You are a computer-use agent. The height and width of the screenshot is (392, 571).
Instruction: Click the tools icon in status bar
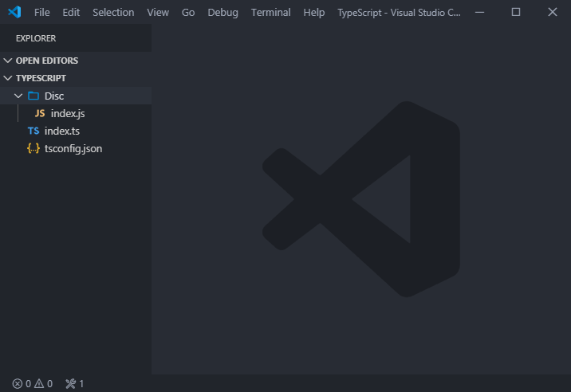click(x=71, y=383)
